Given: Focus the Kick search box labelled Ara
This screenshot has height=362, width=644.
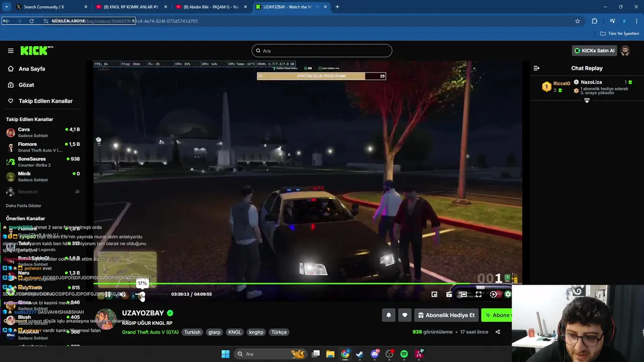Looking at the screenshot, I should point(322,51).
